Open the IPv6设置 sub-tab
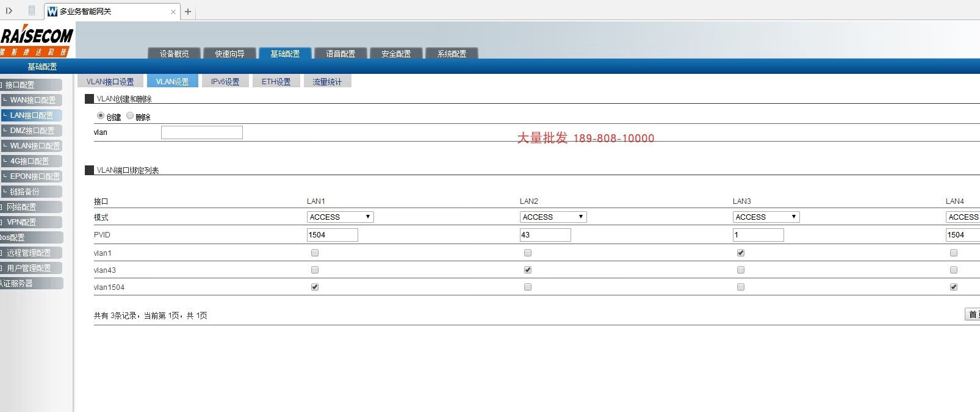This screenshot has width=980, height=412. (x=225, y=81)
